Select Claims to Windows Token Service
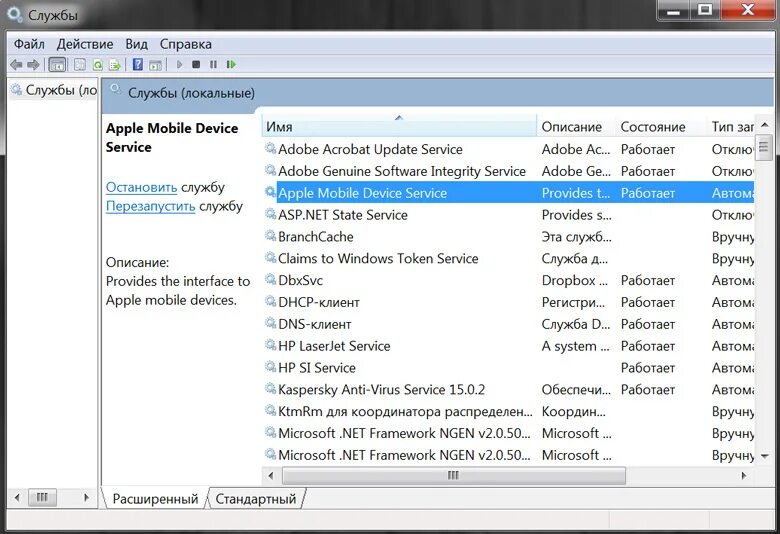Image resolution: width=780 pixels, height=534 pixels. coord(508,259)
